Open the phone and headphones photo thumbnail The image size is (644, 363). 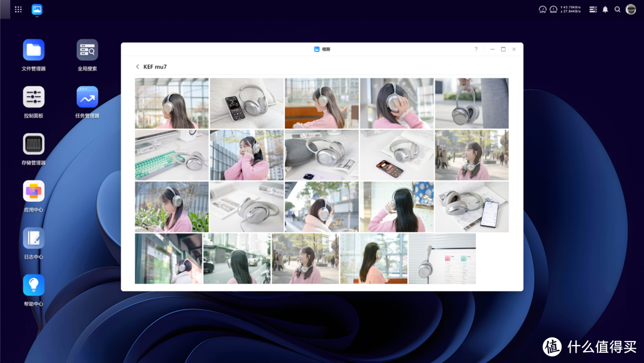(x=247, y=103)
